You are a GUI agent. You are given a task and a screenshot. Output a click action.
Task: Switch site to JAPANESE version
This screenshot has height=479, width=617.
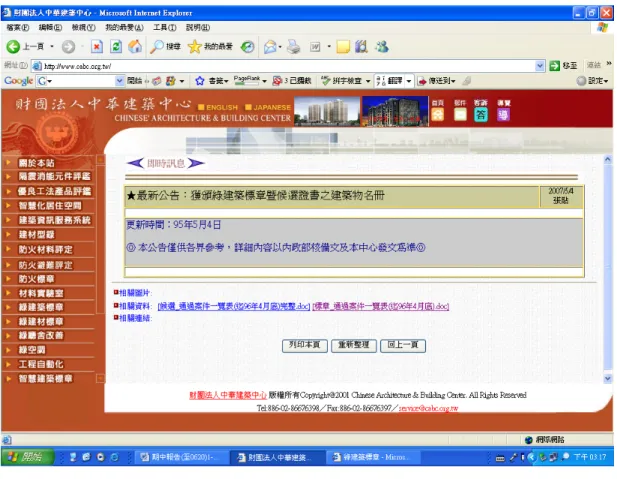(x=268, y=107)
